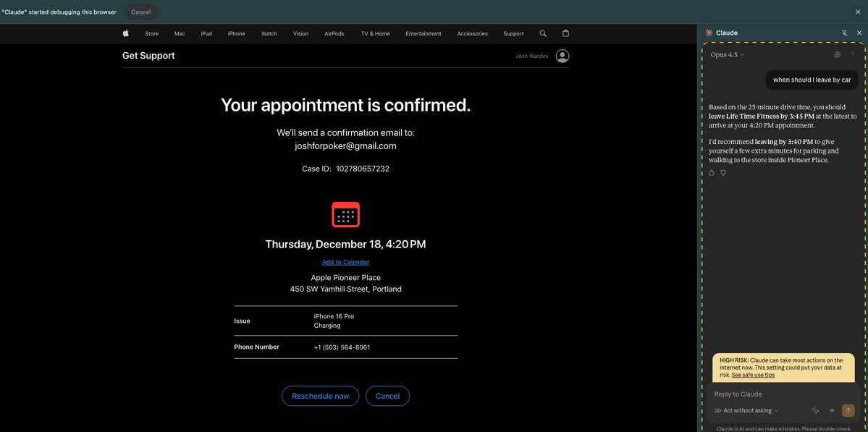The image size is (868, 432).
Task: Click the Get Support heading link
Action: tap(148, 55)
